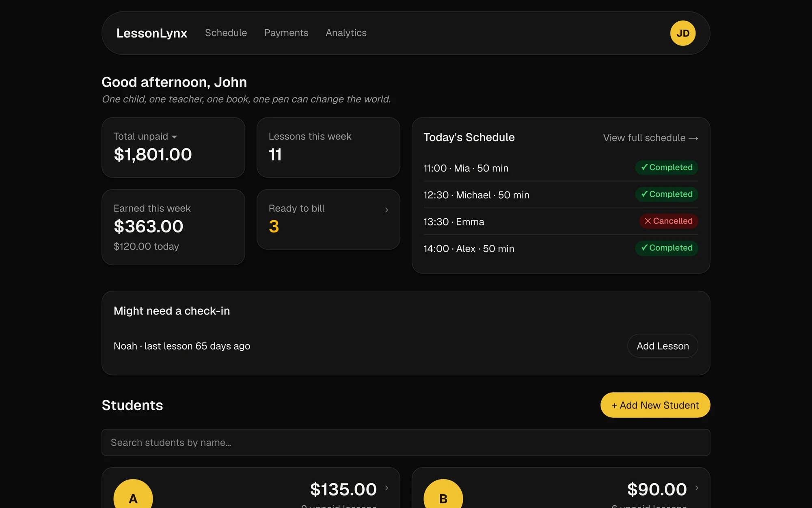Expand the Total unpaid dropdown arrow
The image size is (812, 508).
[174, 137]
